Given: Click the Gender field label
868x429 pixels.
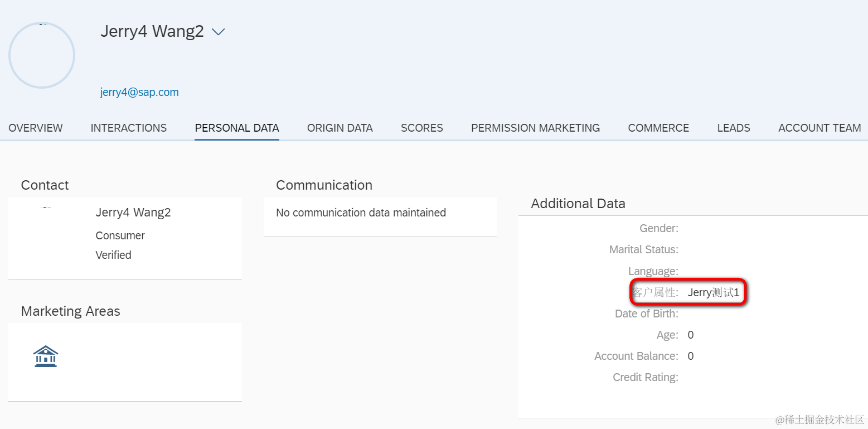Looking at the screenshot, I should point(659,228).
